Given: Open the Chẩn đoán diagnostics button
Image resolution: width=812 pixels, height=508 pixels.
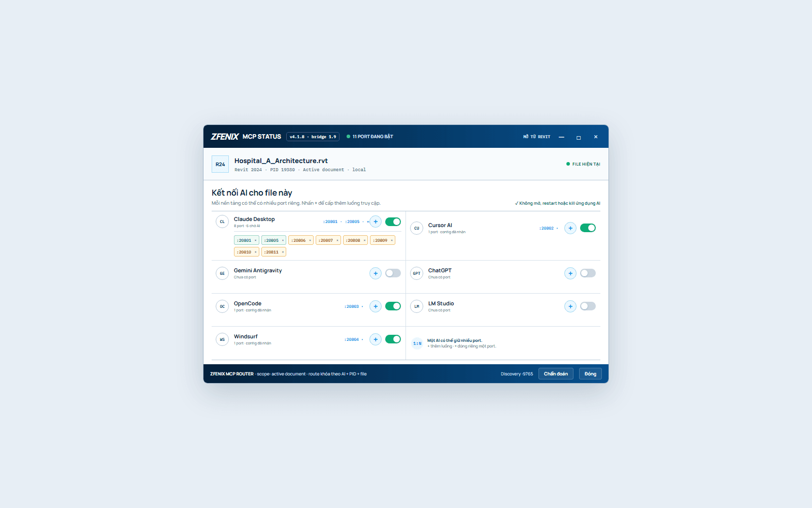Looking at the screenshot, I should pos(556,374).
